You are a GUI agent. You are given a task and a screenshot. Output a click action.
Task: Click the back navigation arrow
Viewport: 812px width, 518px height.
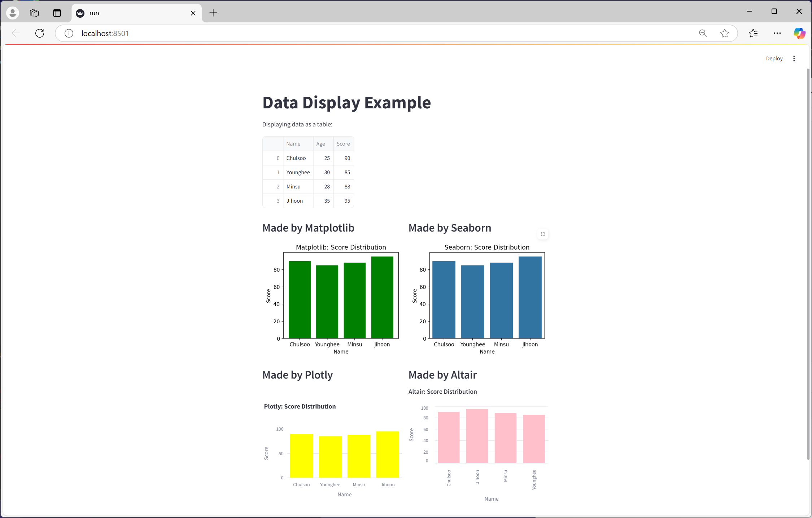point(16,33)
